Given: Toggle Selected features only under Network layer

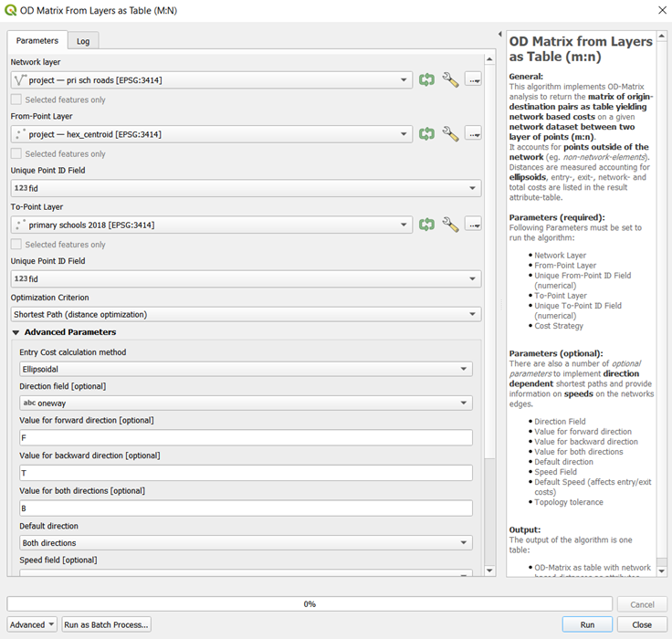Looking at the screenshot, I should pyautogui.click(x=16, y=100).
